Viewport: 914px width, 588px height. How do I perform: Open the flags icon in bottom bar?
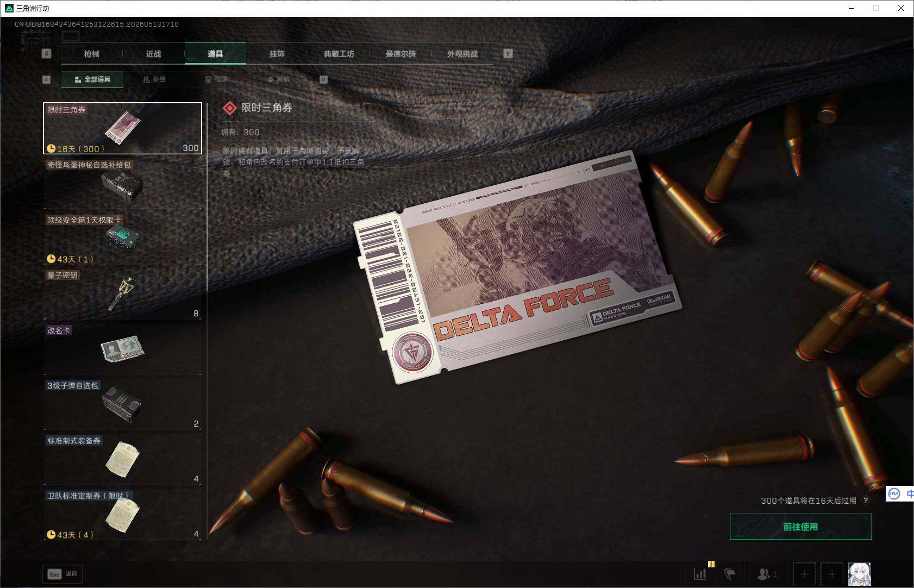click(x=729, y=574)
